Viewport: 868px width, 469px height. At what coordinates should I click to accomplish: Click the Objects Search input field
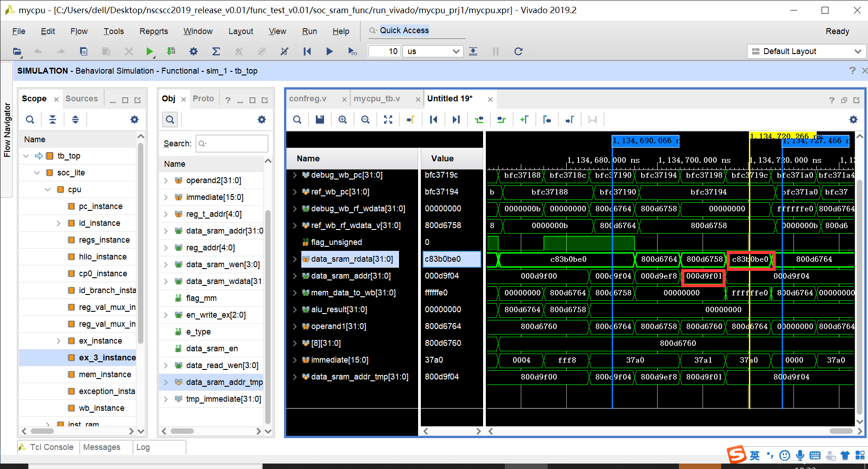tap(232, 144)
